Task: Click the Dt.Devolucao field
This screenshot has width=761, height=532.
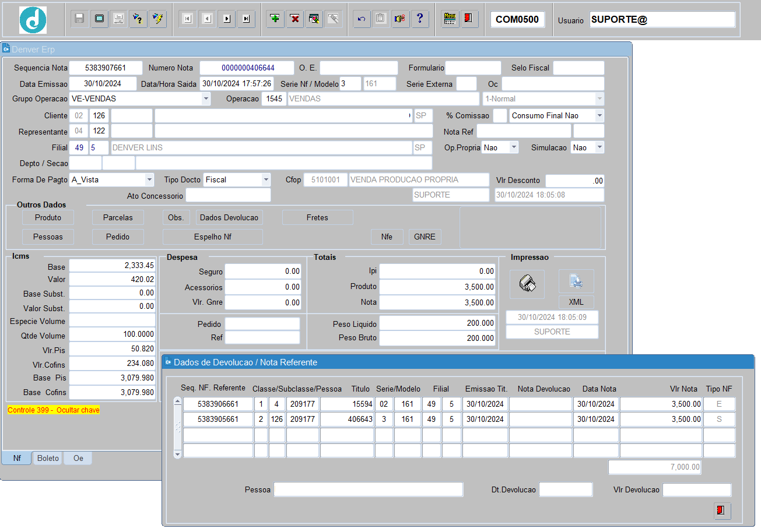Action: coord(566,489)
